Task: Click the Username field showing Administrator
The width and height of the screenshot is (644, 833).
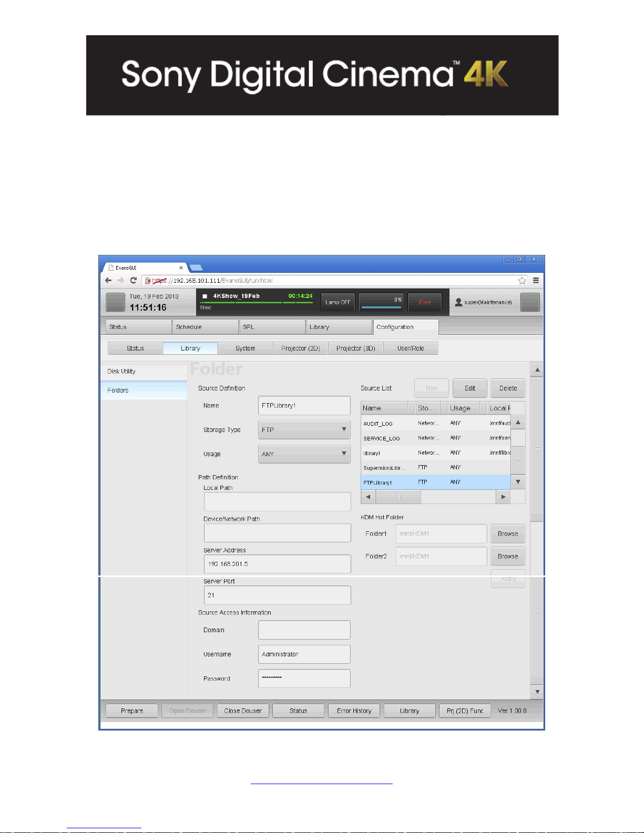Action: pyautogui.click(x=304, y=654)
